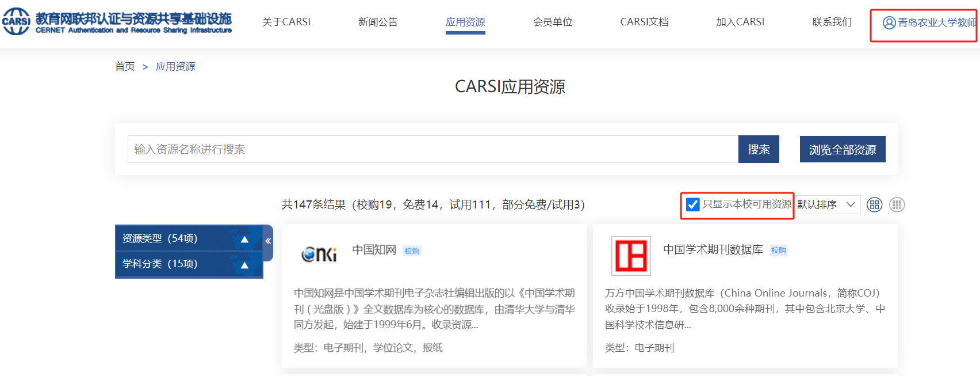This screenshot has width=980, height=376.
Task: Switch to large grid view icon
Action: (874, 204)
